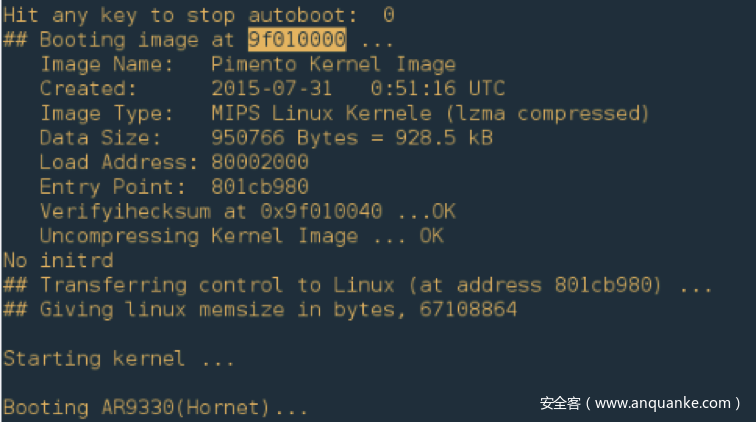The image size is (756, 422).
Task: Click the "Starting kernel ..." line
Action: (118, 358)
